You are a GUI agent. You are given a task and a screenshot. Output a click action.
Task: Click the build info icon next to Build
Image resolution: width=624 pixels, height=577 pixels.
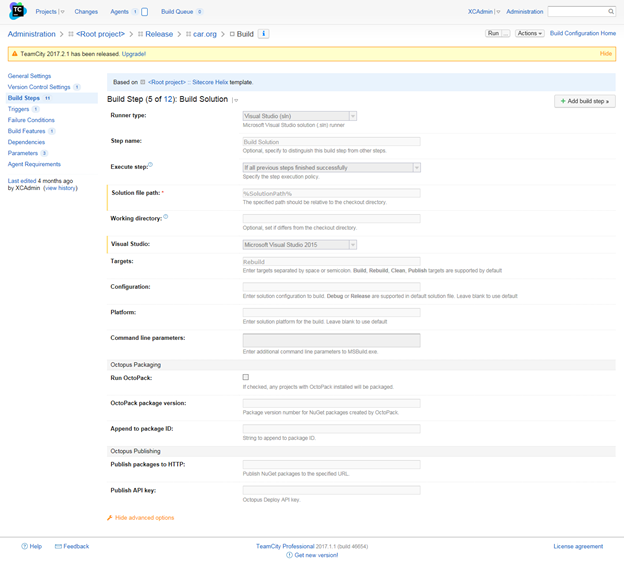(263, 34)
